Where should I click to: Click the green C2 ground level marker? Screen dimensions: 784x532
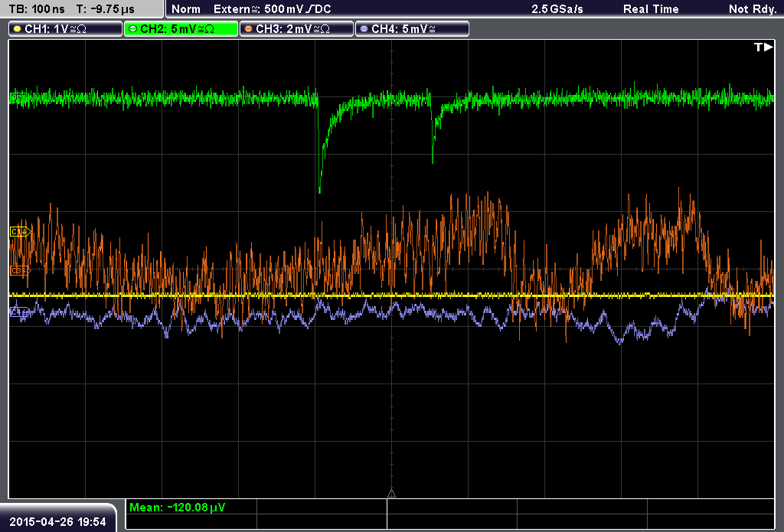[x=19, y=99]
